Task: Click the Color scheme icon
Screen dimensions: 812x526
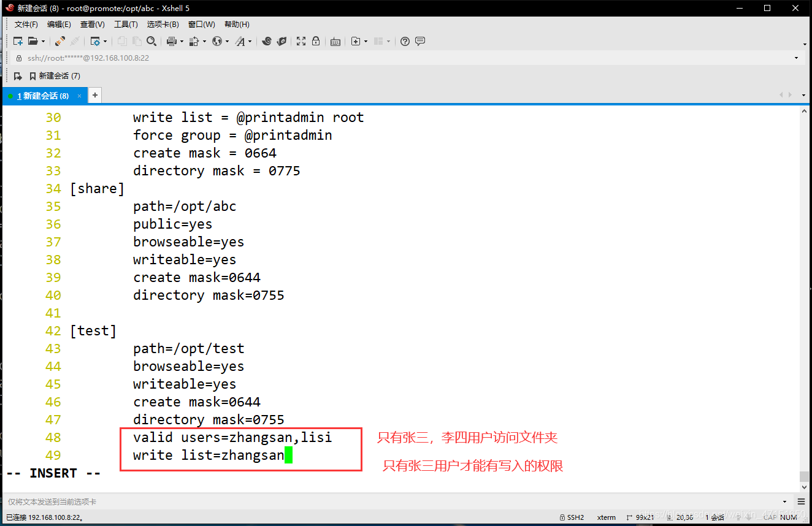Action: point(194,41)
